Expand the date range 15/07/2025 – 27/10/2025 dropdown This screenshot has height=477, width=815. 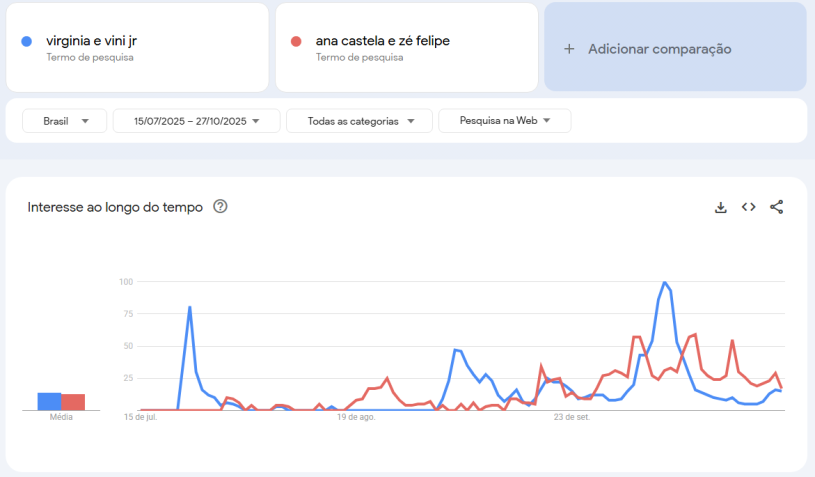point(195,121)
